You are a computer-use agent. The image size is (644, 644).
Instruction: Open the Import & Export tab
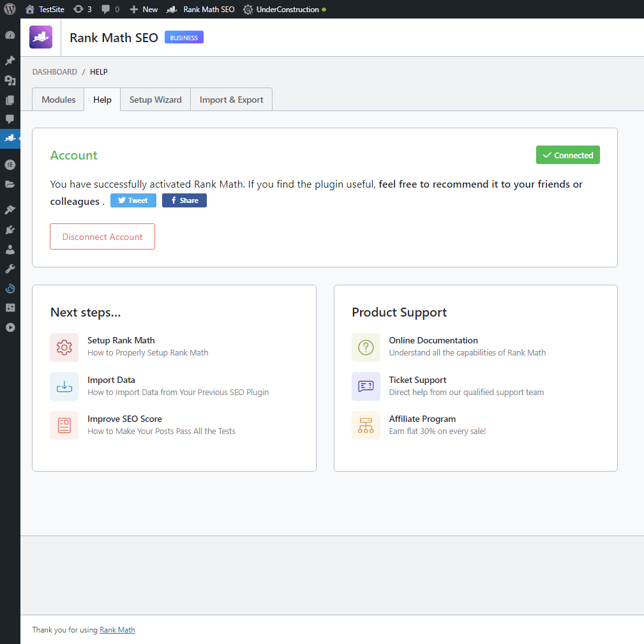point(231,100)
